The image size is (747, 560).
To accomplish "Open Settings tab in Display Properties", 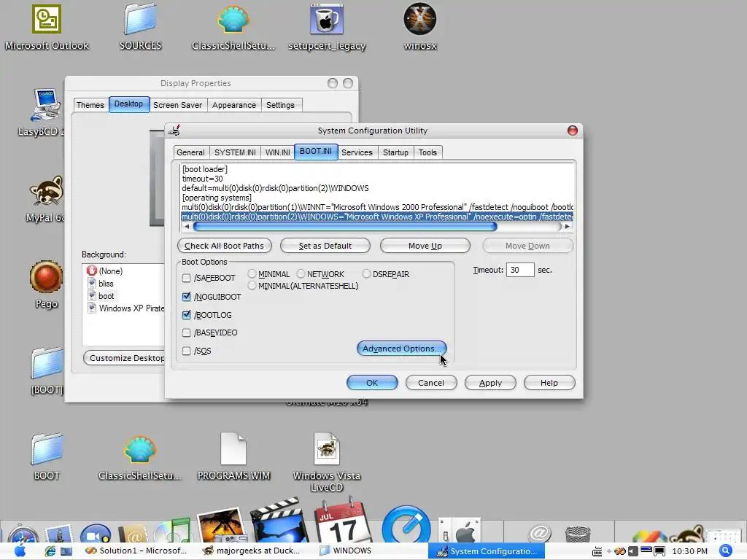I will pyautogui.click(x=280, y=105).
